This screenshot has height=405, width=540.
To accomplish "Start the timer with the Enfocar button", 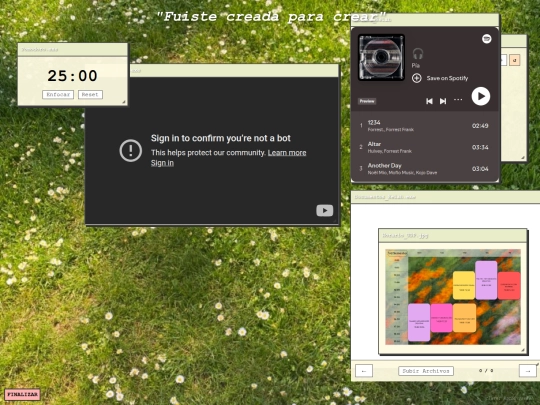I will coord(58,94).
